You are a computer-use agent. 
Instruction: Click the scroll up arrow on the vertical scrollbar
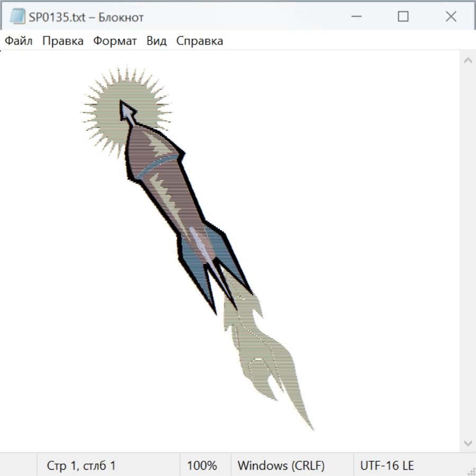(468, 60)
